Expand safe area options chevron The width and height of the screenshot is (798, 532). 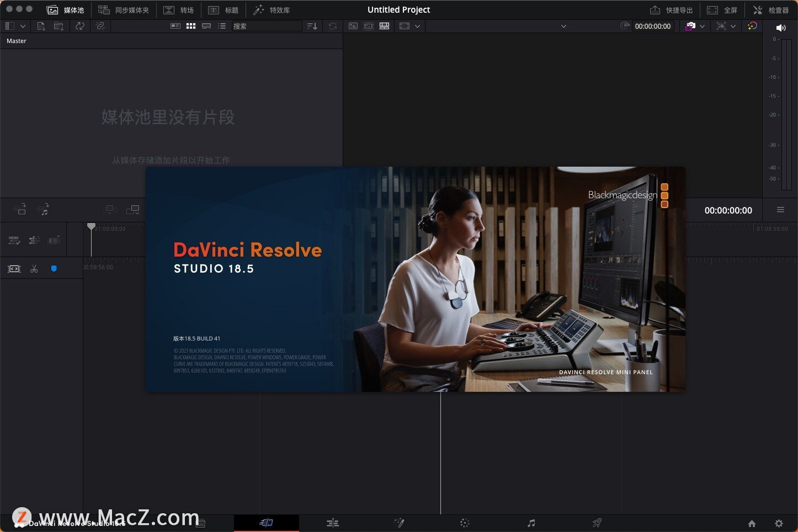[417, 26]
